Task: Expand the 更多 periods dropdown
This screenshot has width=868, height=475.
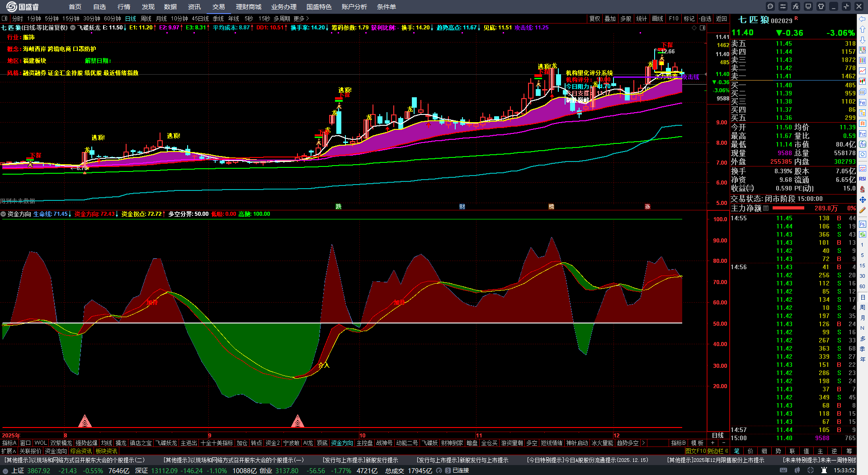Action: point(301,19)
